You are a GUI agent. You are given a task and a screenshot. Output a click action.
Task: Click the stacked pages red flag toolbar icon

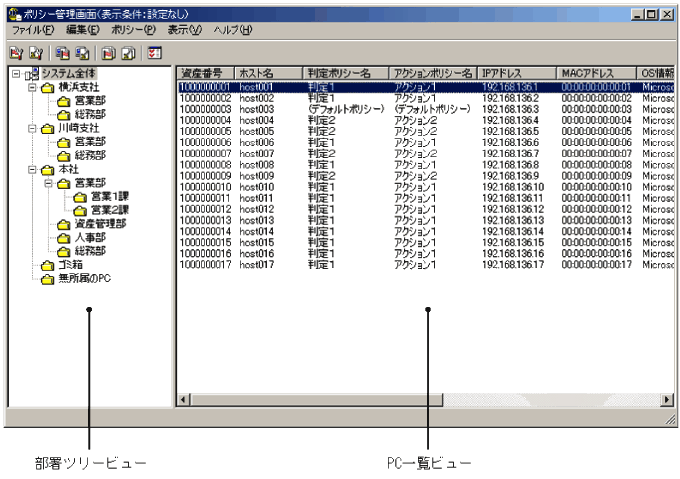pyautogui.click(x=108, y=53)
